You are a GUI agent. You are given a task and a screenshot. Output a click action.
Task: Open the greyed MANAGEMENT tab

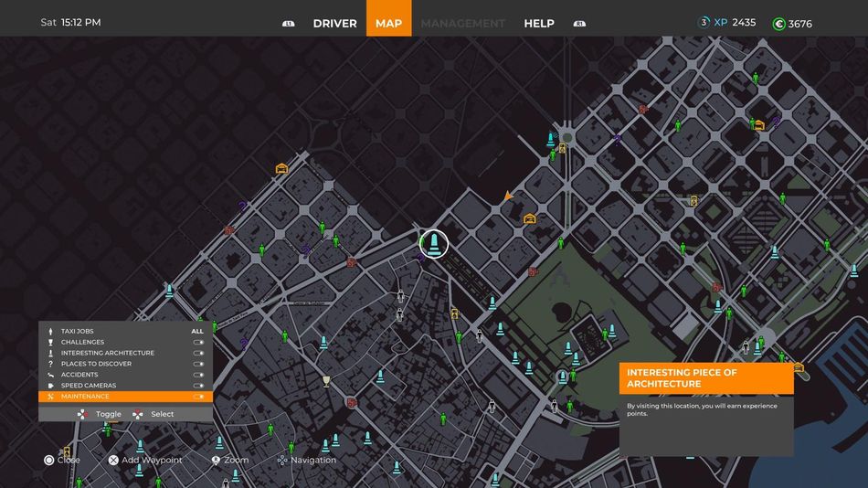[x=463, y=23]
